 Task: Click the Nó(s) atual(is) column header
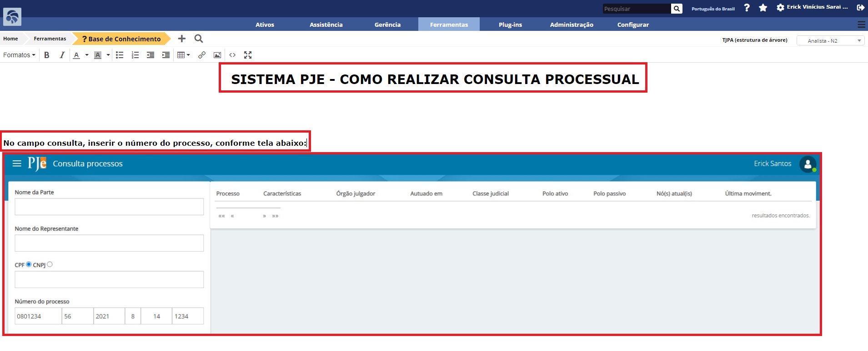pyautogui.click(x=674, y=193)
